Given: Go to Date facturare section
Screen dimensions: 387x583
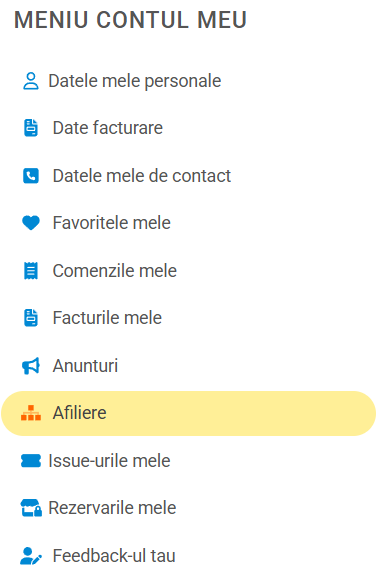Looking at the screenshot, I should (x=108, y=128).
